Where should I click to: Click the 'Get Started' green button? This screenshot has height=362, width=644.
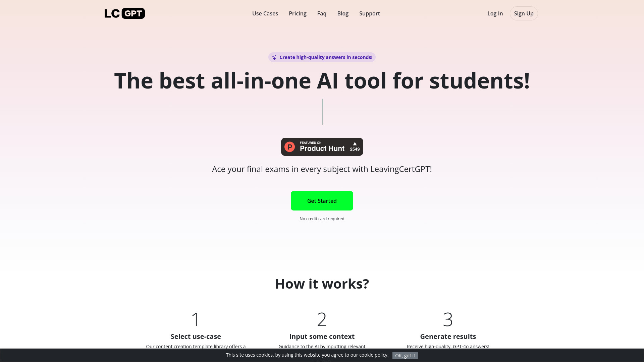click(x=322, y=201)
